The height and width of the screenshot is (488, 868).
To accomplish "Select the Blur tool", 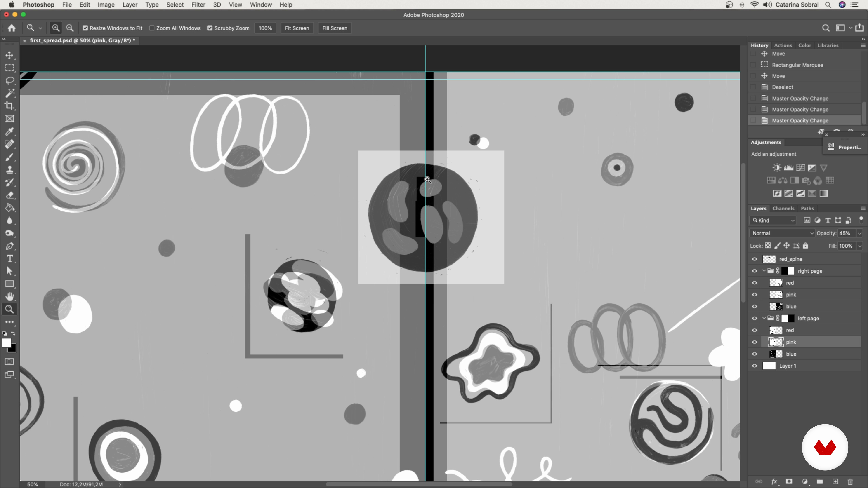I will 9,221.
